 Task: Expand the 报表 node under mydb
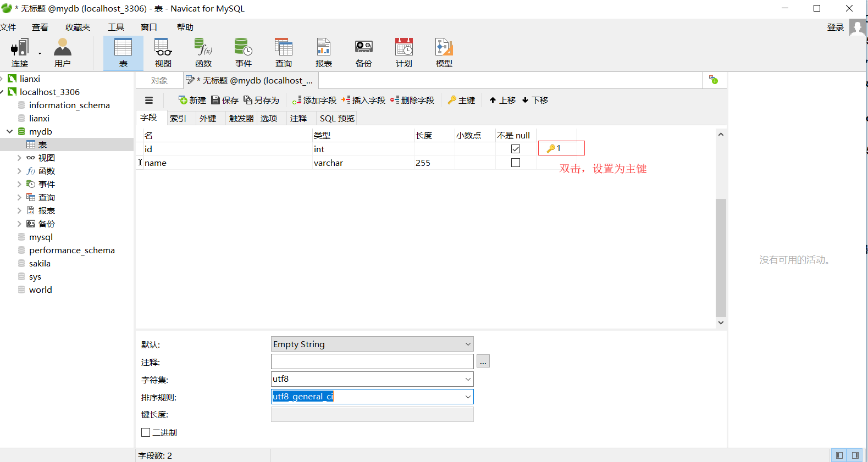pyautogui.click(x=19, y=210)
